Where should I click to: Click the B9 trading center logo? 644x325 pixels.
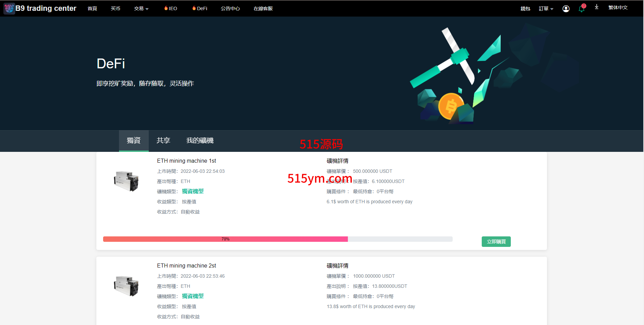click(40, 8)
